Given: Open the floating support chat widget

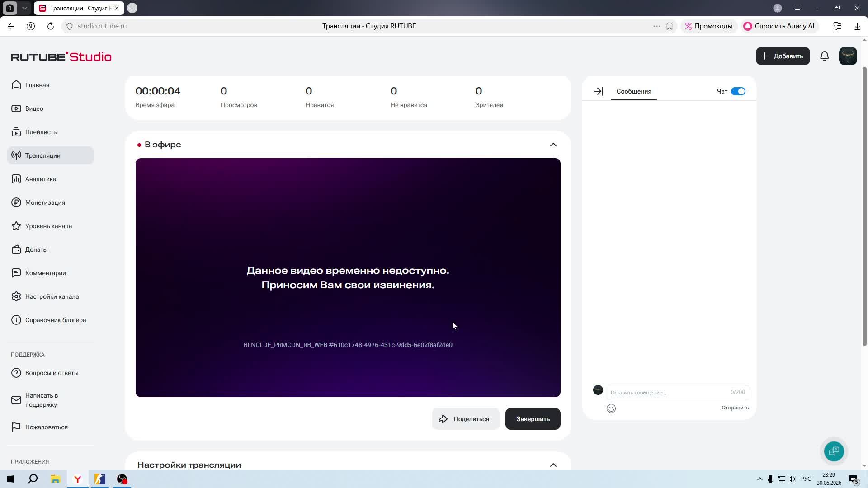Looking at the screenshot, I should tap(834, 451).
